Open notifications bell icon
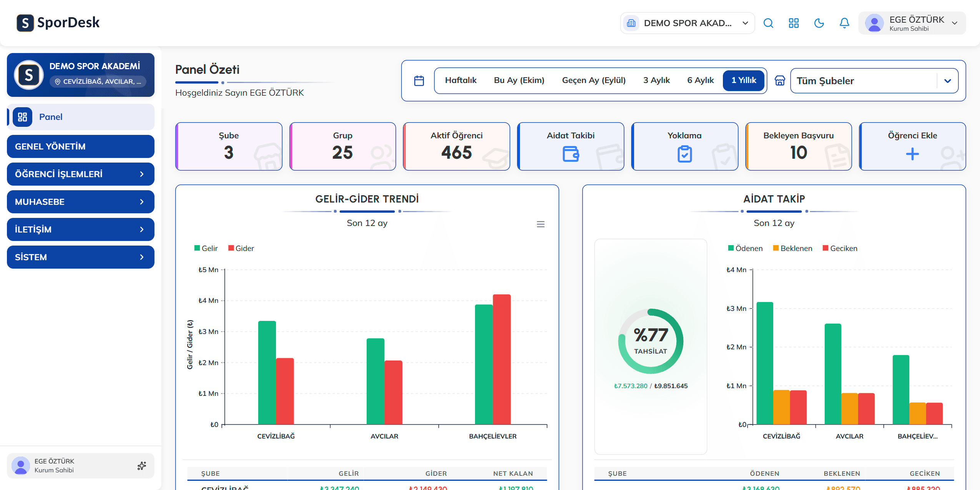This screenshot has width=980, height=490. click(x=844, y=23)
